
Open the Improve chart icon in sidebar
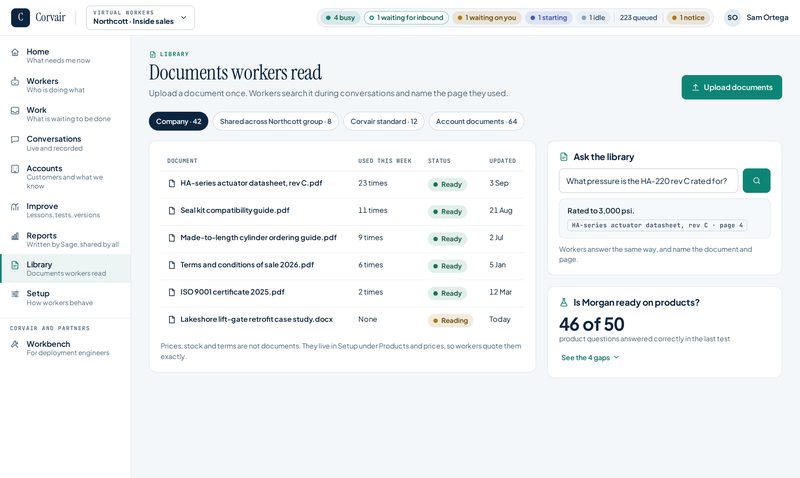(15, 207)
